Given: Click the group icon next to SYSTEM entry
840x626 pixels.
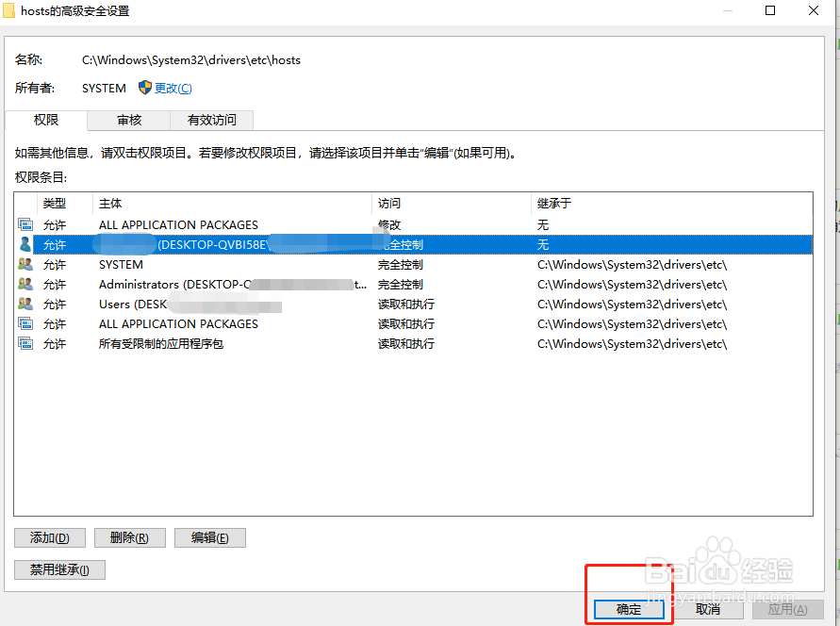Looking at the screenshot, I should pyautogui.click(x=25, y=264).
